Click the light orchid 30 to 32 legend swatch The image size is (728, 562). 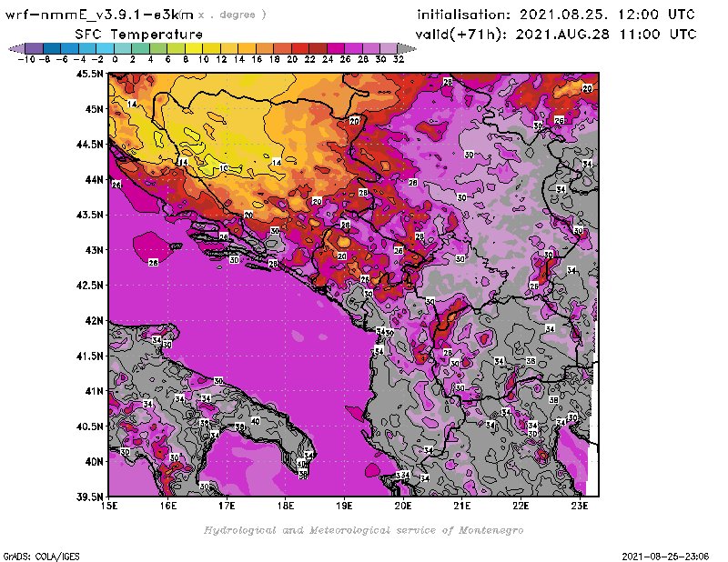click(x=389, y=48)
